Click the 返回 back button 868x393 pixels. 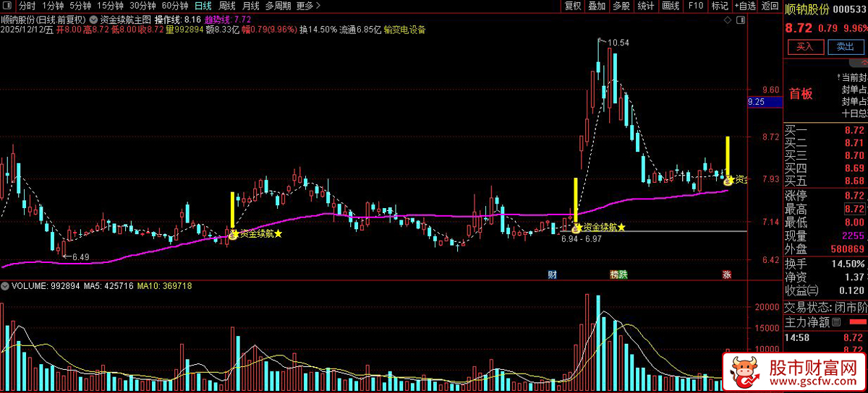tap(769, 6)
